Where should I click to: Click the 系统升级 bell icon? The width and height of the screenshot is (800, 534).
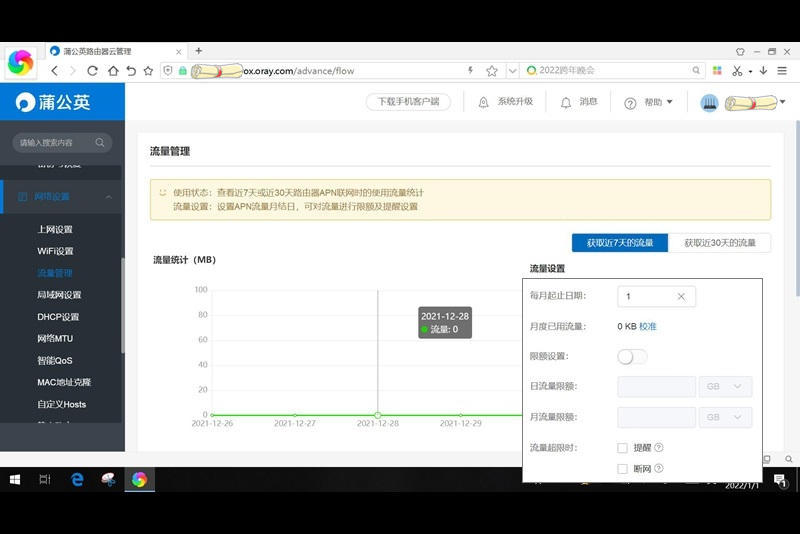tap(484, 102)
